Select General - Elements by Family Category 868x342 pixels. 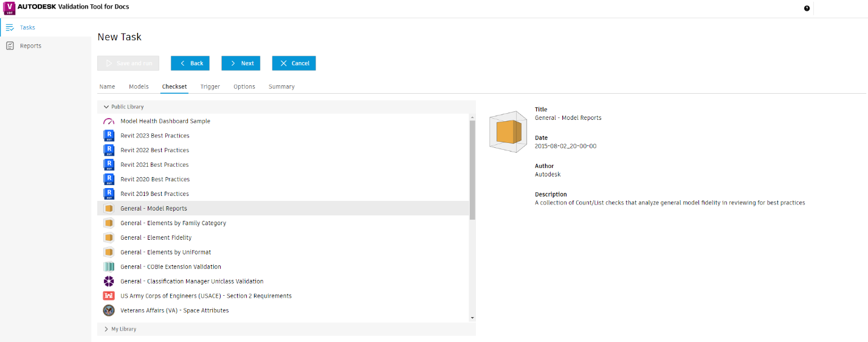pyautogui.click(x=283, y=223)
